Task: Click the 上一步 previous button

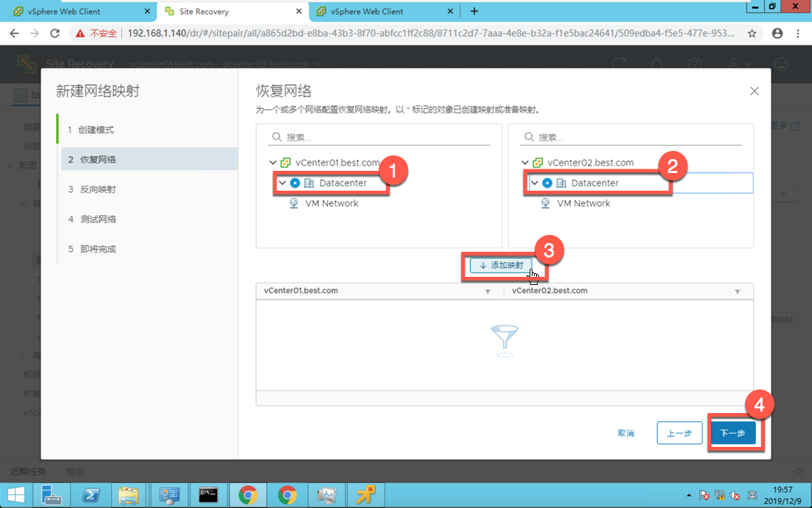Action: click(680, 433)
